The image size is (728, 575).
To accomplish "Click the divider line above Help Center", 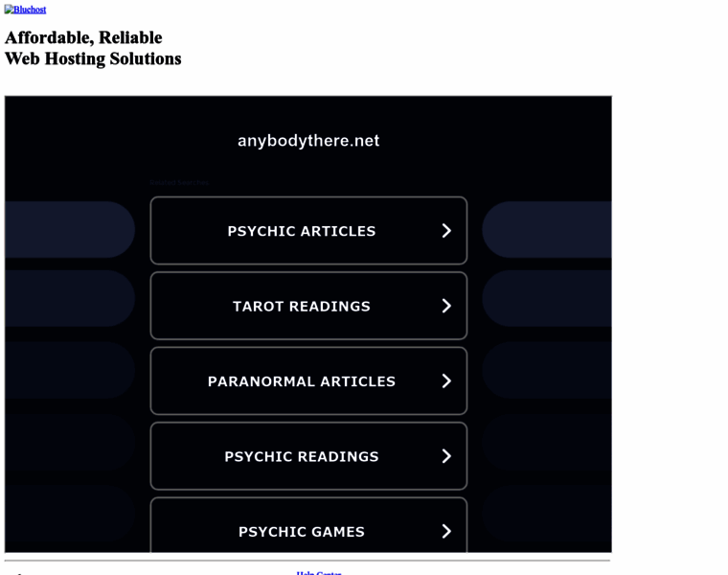I will pyautogui.click(x=307, y=561).
